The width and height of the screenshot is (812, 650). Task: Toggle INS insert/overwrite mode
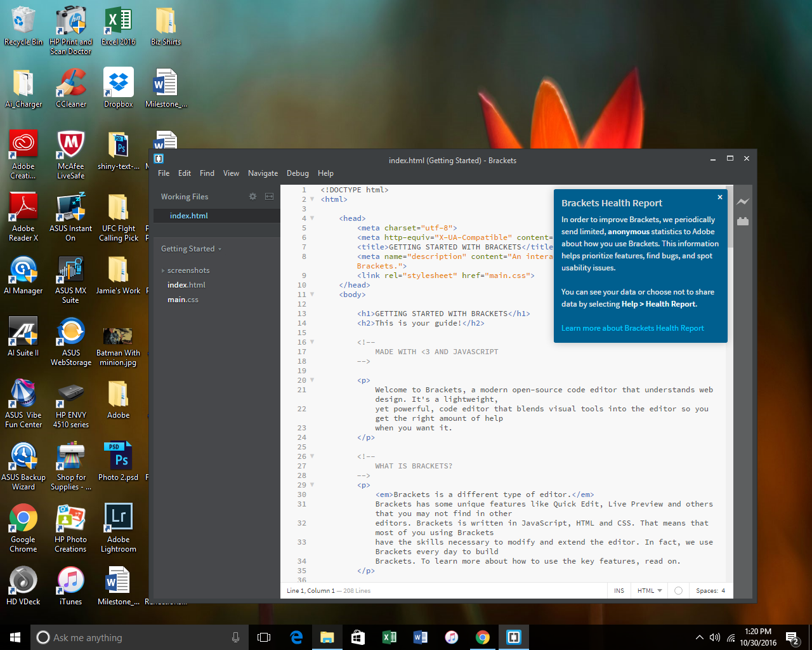tap(619, 591)
